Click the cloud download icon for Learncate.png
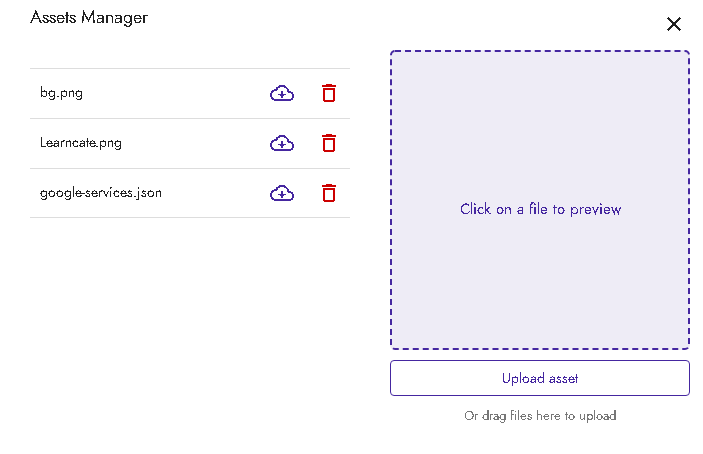 coord(282,143)
